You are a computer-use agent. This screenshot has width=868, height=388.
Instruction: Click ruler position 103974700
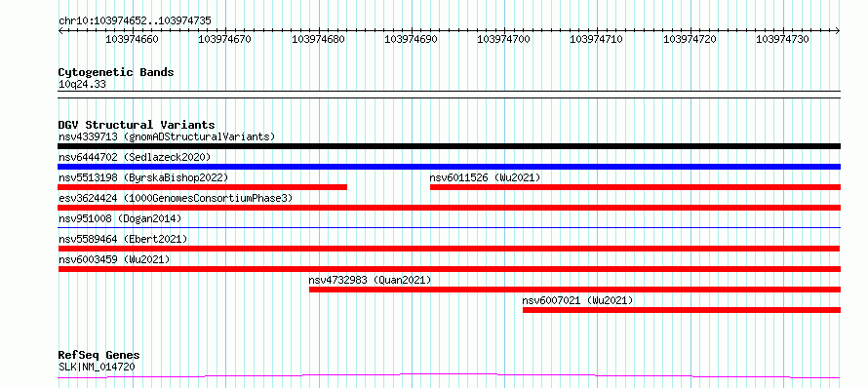pos(503,39)
